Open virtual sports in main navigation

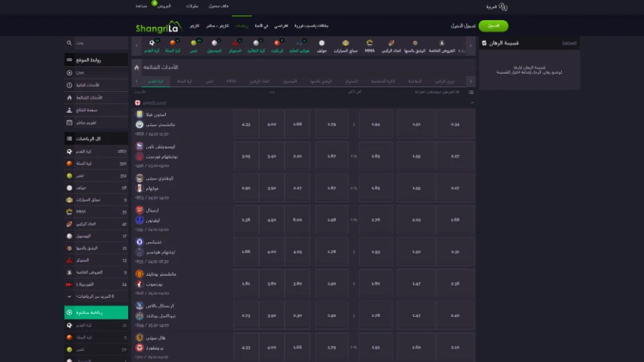click(281, 26)
